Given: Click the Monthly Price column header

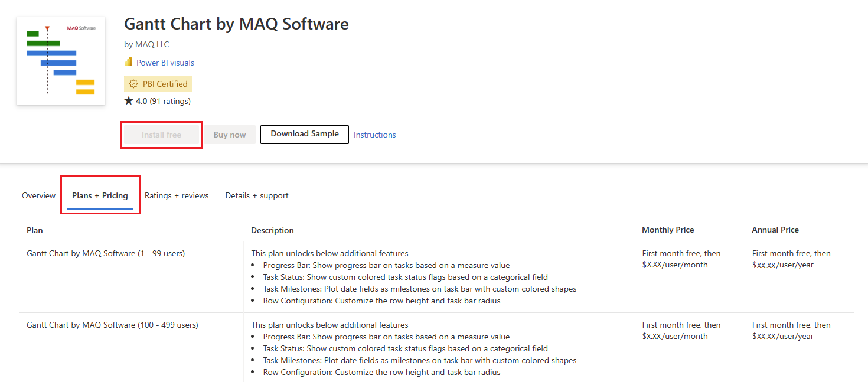Looking at the screenshot, I should coord(668,229).
